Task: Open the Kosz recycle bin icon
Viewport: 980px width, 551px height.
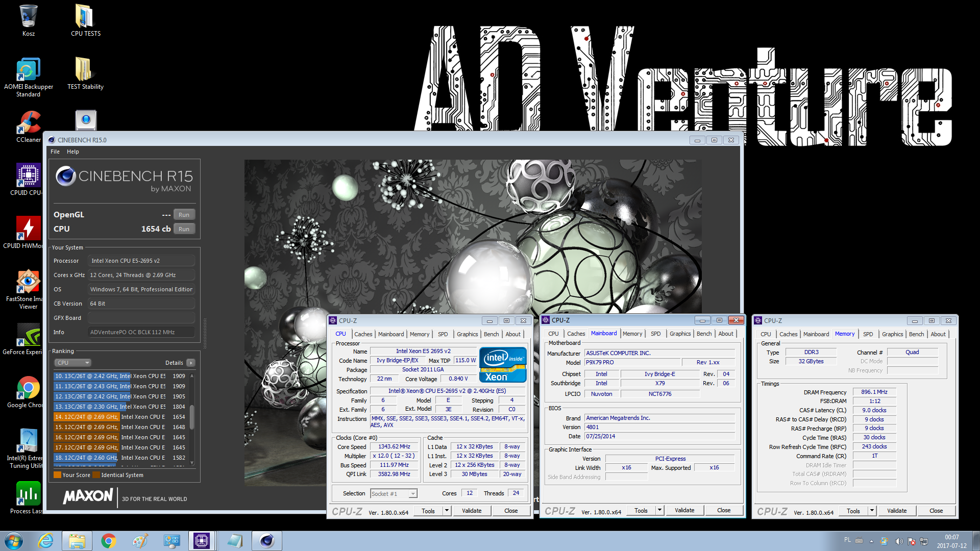Action: [29, 20]
